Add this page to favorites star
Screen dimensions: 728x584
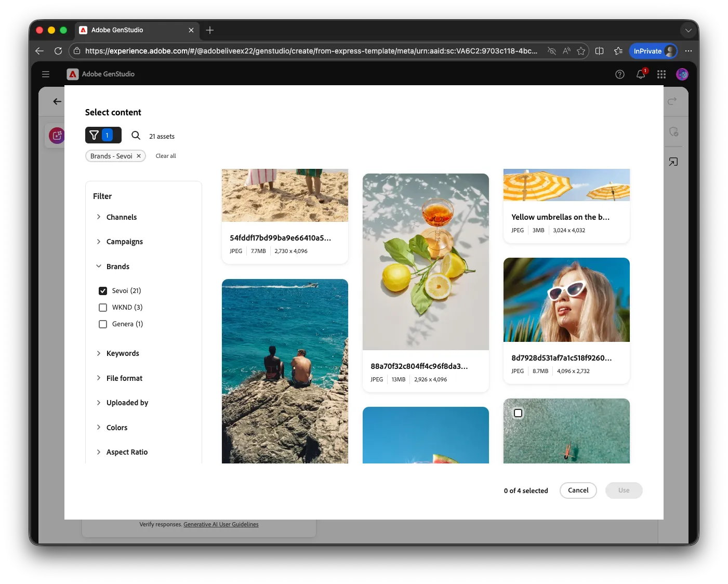(581, 51)
